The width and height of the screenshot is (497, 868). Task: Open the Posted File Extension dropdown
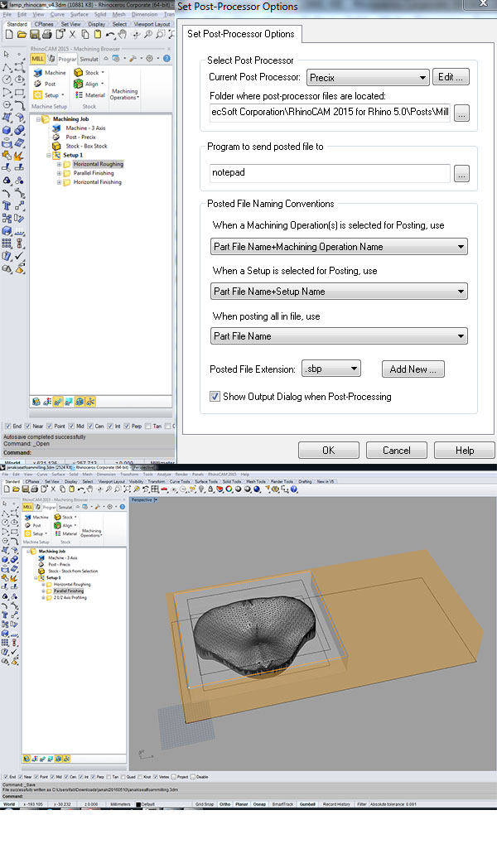[x=331, y=369]
